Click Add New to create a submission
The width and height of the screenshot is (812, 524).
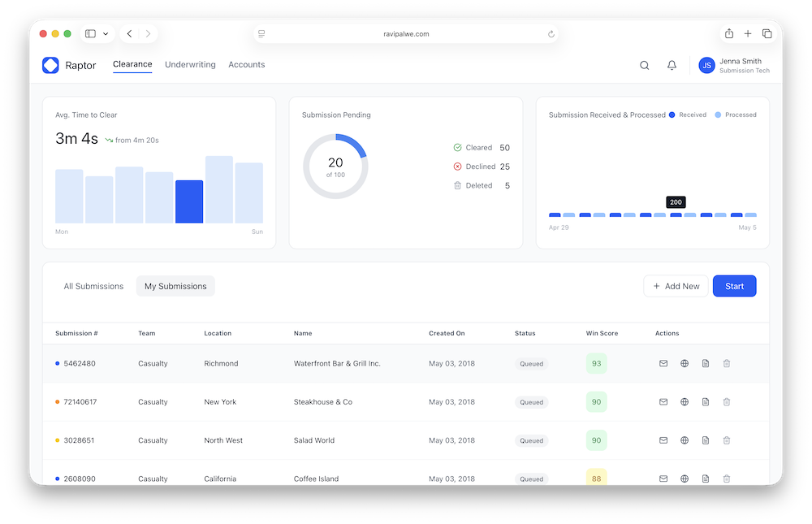676,286
